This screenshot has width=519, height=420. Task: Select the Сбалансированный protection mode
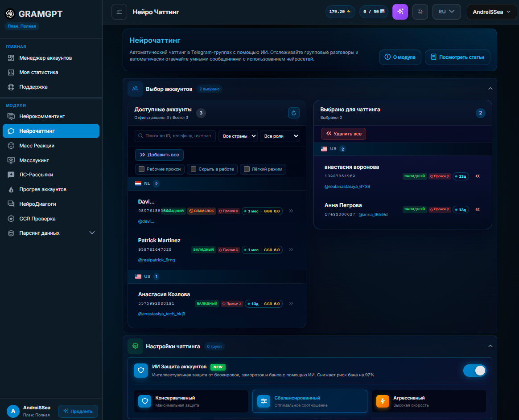click(x=310, y=401)
